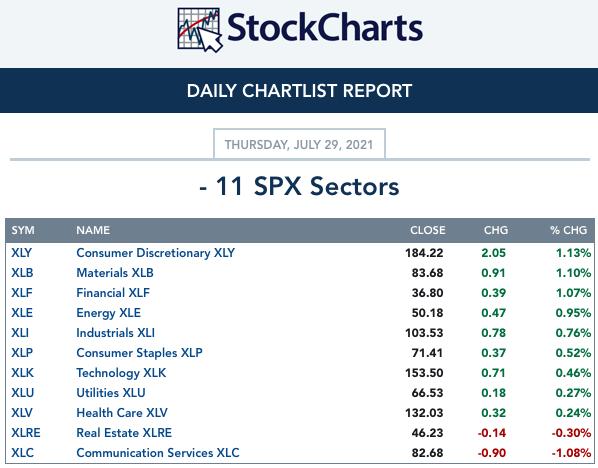598x468 pixels.
Task: Open Health Care XLV link
Action: pyautogui.click(x=122, y=412)
